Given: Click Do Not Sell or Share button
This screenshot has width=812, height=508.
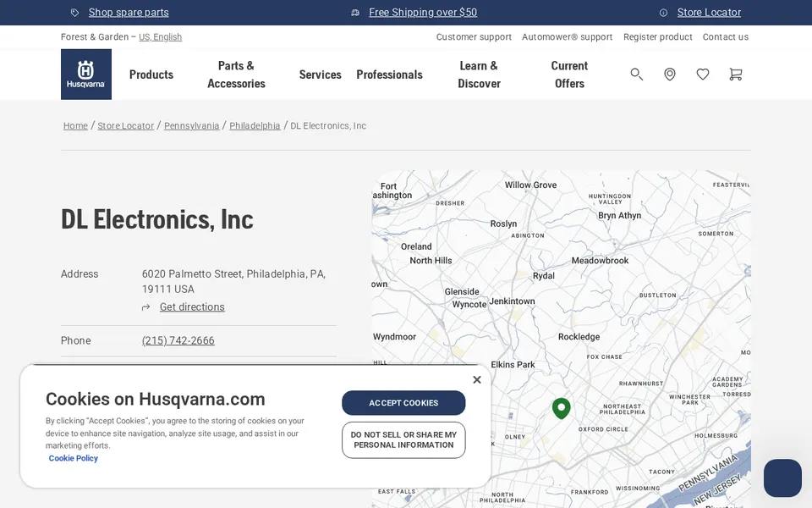Looking at the screenshot, I should tap(403, 440).
